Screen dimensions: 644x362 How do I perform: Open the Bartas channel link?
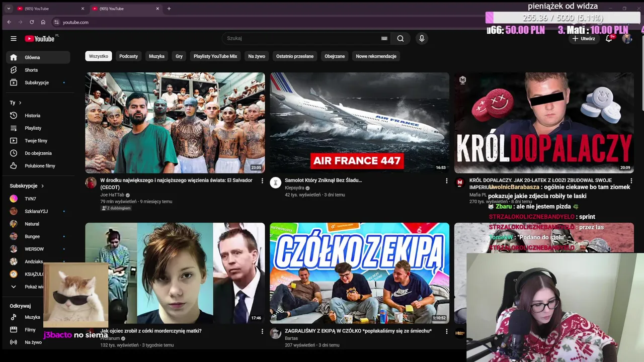291,338
